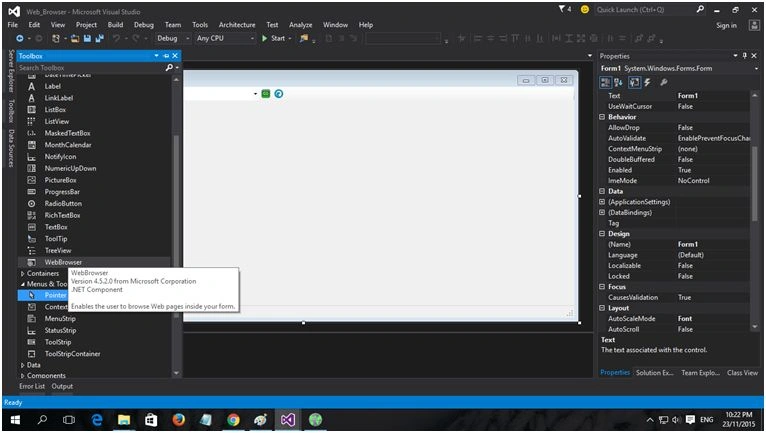Viewport: 766px width, 433px height.
Task: Select the RadioButton toolbox control
Action: coord(63,203)
